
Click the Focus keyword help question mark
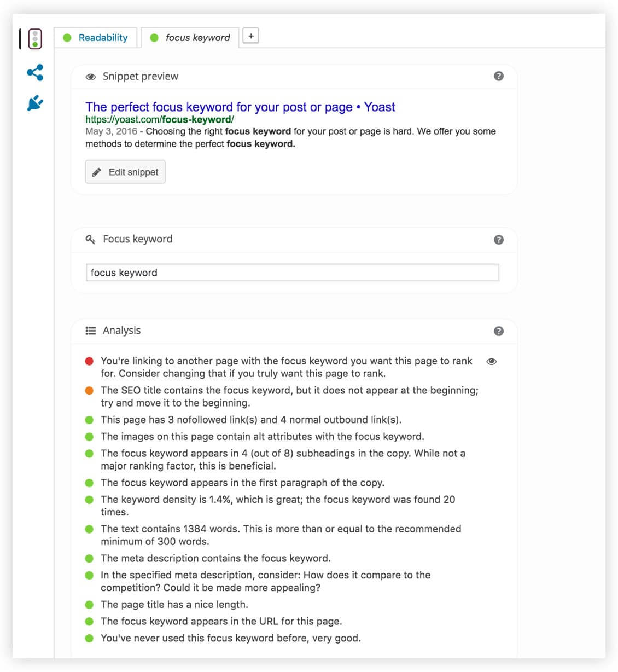click(498, 240)
